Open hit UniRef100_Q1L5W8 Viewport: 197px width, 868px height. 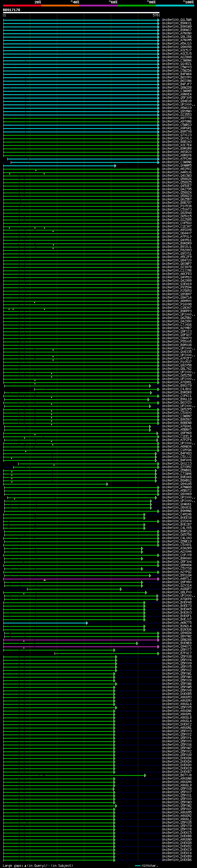tap(177, 20)
